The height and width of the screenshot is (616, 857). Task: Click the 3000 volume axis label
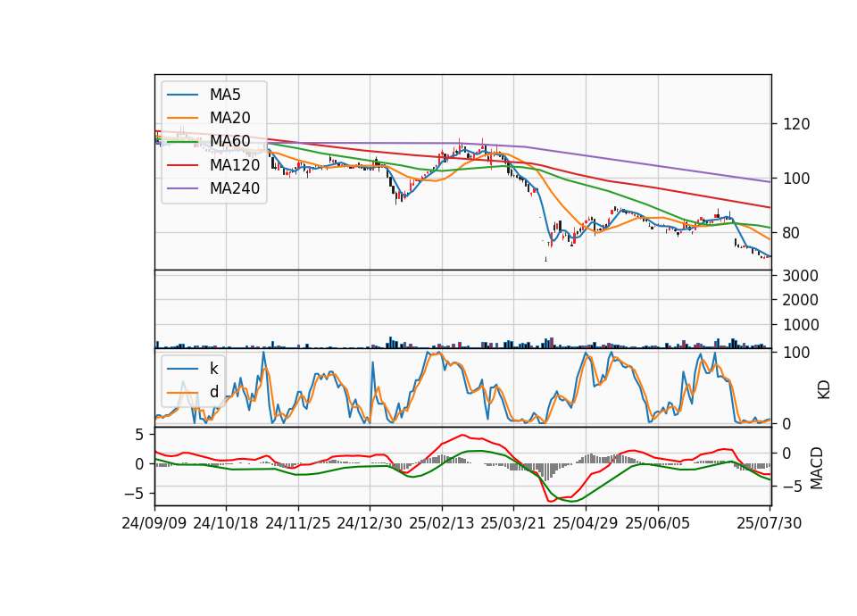coord(801,276)
